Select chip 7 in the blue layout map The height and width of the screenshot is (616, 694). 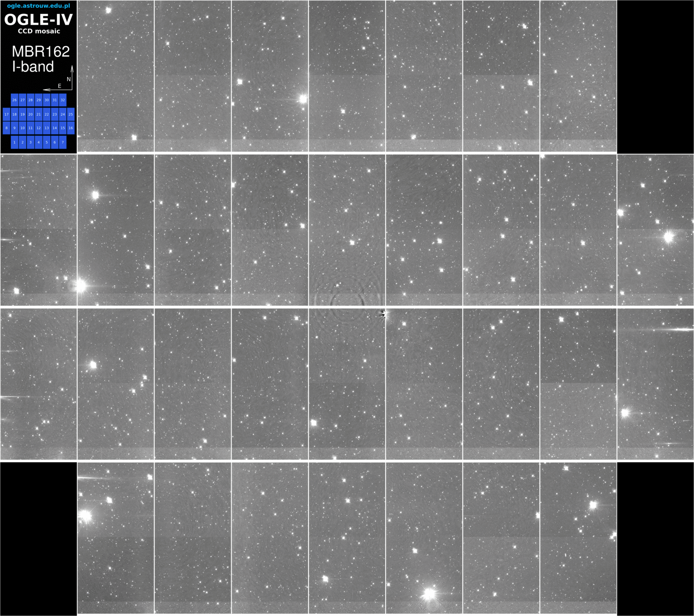click(x=62, y=142)
